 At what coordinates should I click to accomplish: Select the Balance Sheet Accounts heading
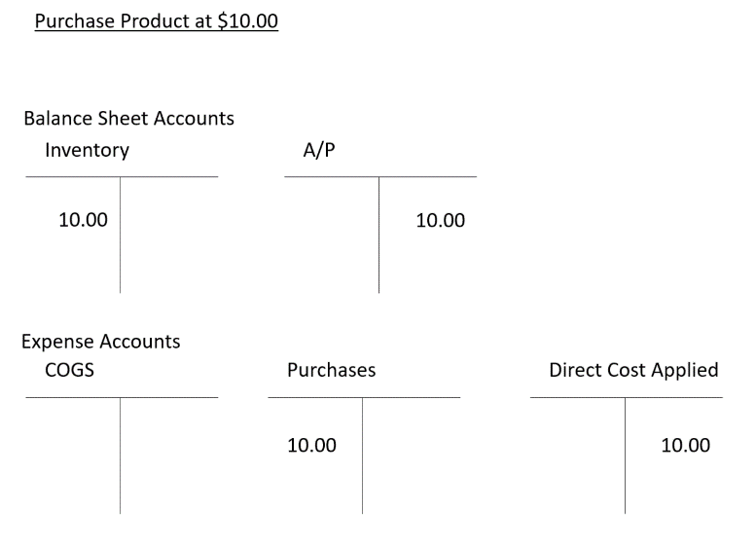tap(128, 119)
